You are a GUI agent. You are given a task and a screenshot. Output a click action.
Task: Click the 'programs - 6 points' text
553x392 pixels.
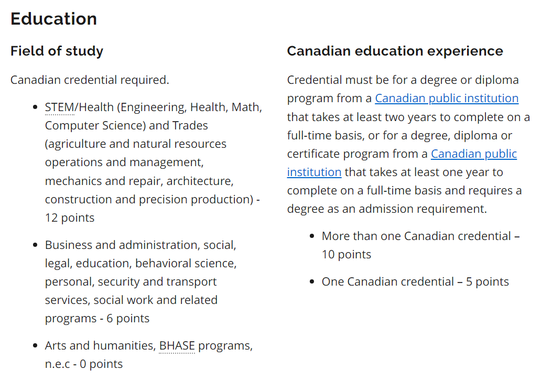(x=97, y=318)
